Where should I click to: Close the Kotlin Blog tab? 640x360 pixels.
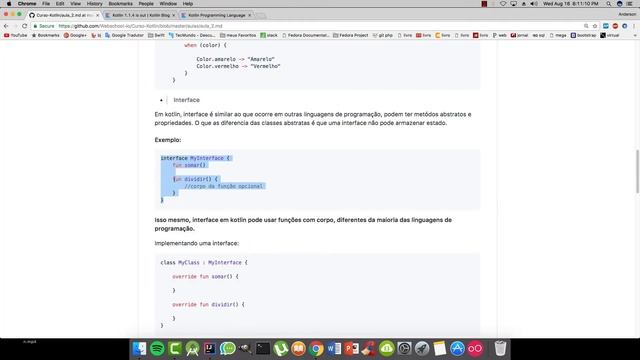[x=173, y=15]
